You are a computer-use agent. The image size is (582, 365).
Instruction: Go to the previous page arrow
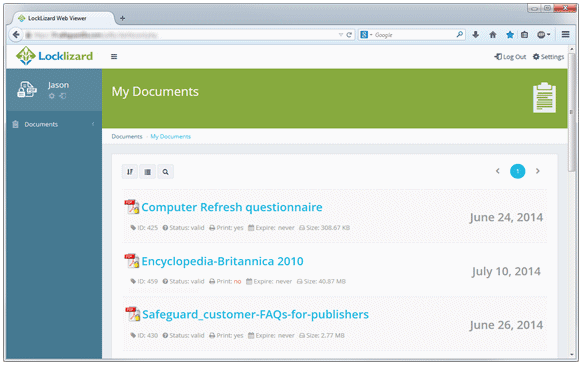coord(498,171)
